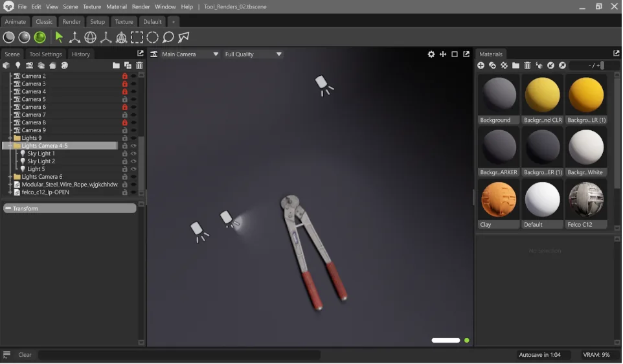The image size is (623, 364).
Task: Hide Light 5 with eye icon
Action: pyautogui.click(x=133, y=169)
